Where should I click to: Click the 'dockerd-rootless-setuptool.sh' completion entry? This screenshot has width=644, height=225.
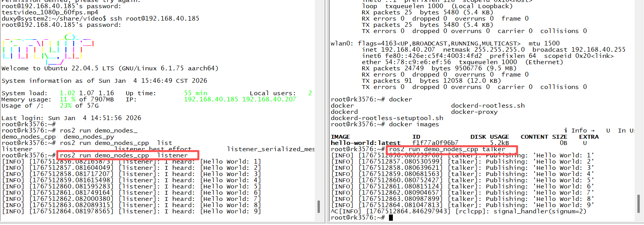coord(387,118)
